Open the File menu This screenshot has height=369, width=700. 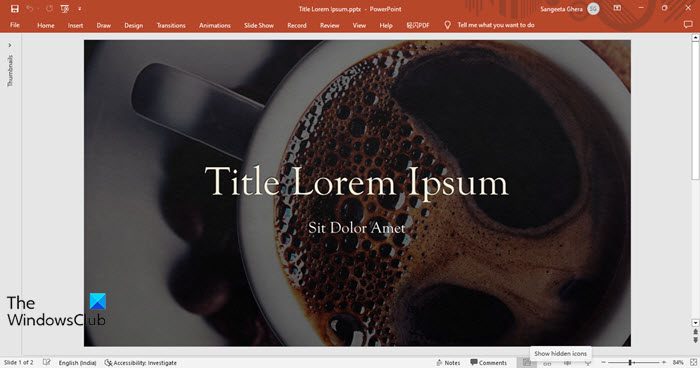15,25
